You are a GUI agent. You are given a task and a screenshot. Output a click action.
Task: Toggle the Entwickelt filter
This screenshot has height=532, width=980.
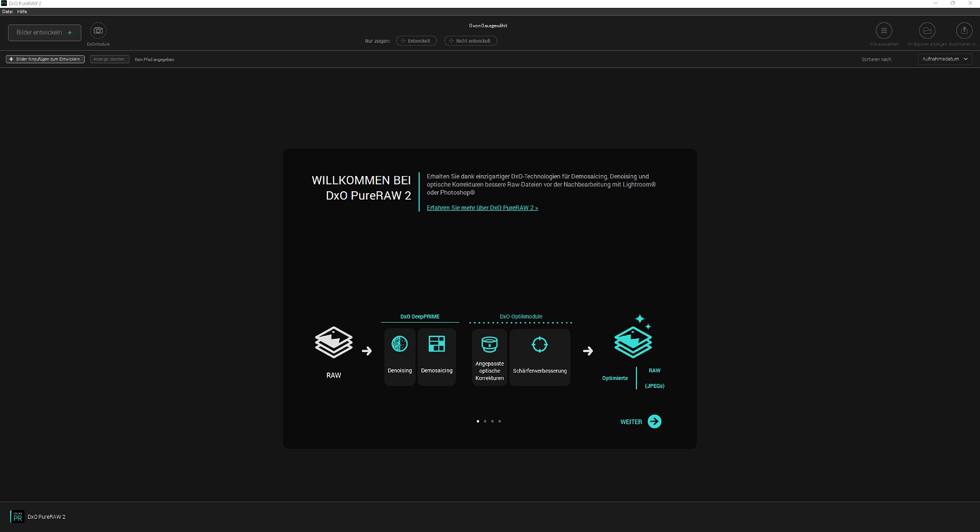point(416,41)
